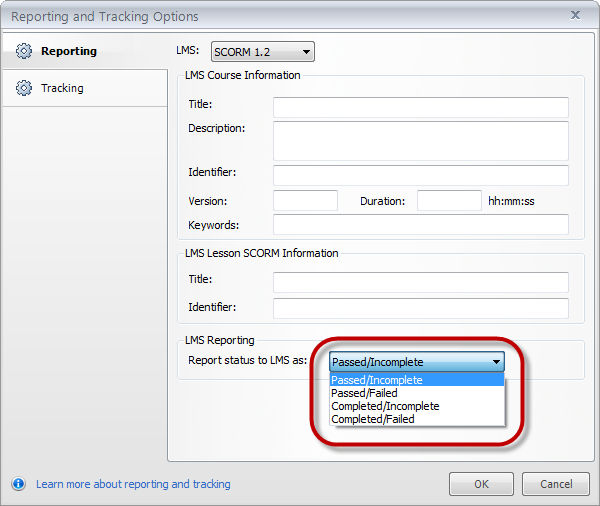Focus the LMS Course Information Title field
The height and width of the screenshot is (506, 600).
click(x=421, y=107)
